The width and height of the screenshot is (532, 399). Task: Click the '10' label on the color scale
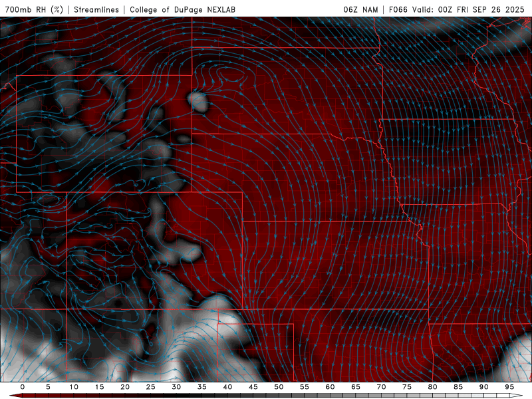point(74,387)
